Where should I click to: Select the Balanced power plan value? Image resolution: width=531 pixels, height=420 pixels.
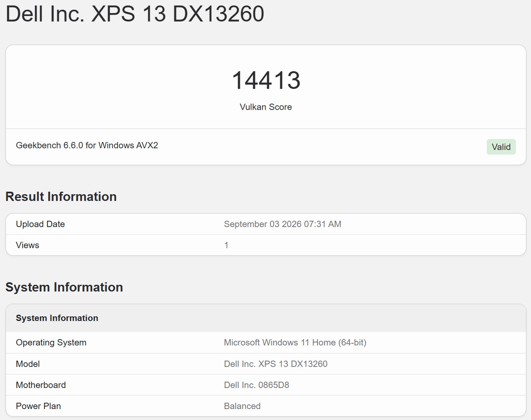[x=242, y=406]
